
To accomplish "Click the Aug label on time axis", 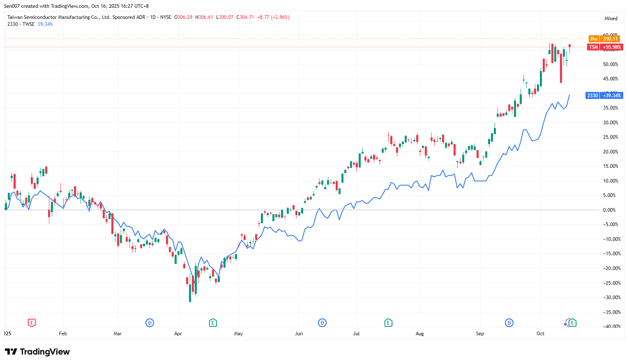I will pyautogui.click(x=419, y=334).
